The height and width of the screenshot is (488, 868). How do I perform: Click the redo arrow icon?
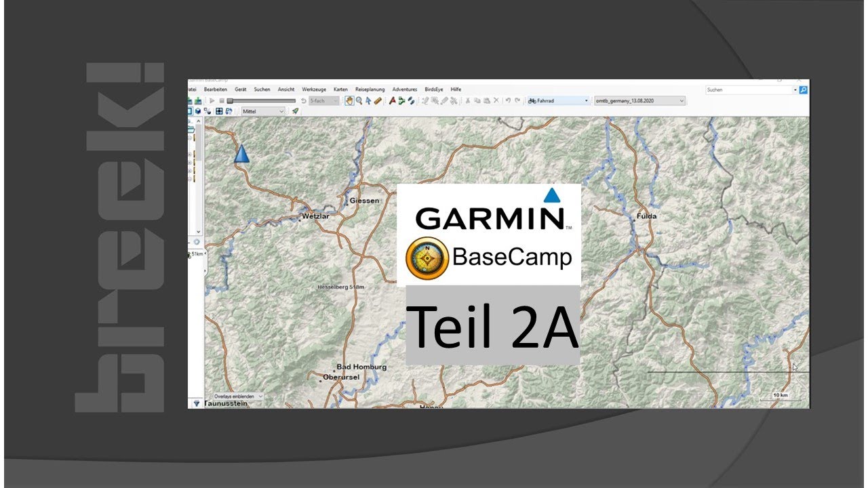point(517,100)
